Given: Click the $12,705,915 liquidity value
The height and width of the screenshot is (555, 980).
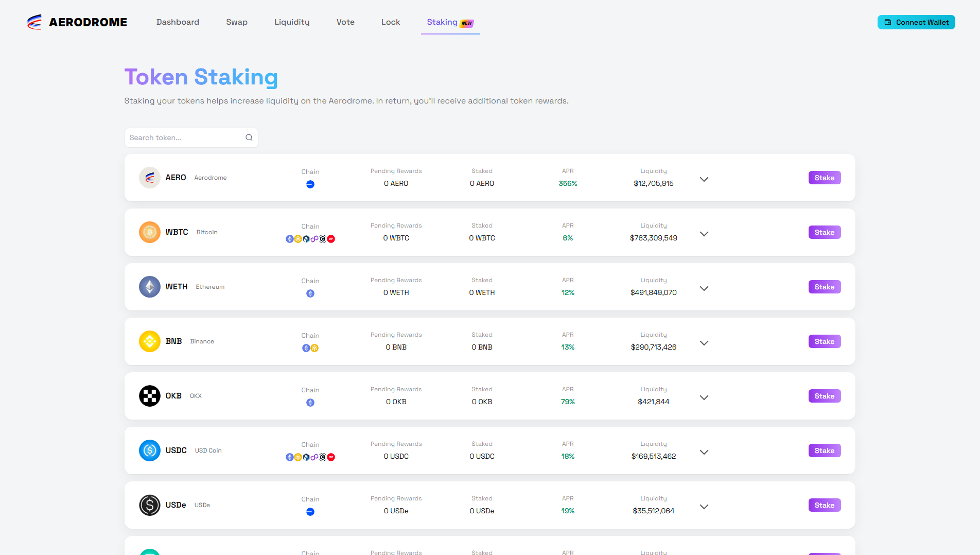Looking at the screenshot, I should tap(654, 183).
